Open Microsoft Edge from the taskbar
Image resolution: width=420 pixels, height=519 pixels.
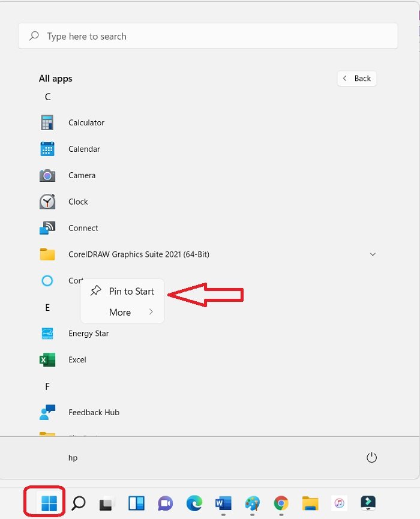click(x=194, y=503)
